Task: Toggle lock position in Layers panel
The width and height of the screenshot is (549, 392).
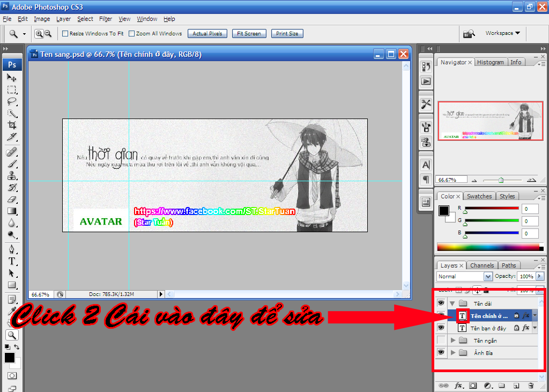Action: (477, 290)
